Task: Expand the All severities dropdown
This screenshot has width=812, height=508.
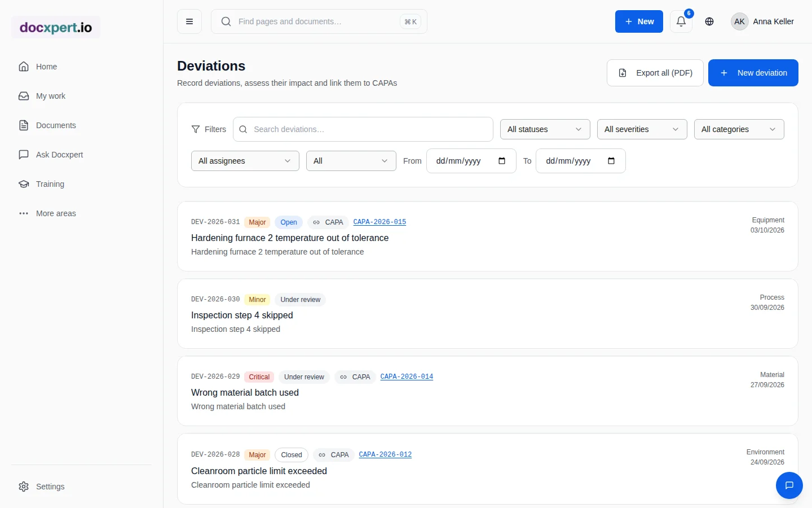Action: click(x=642, y=129)
